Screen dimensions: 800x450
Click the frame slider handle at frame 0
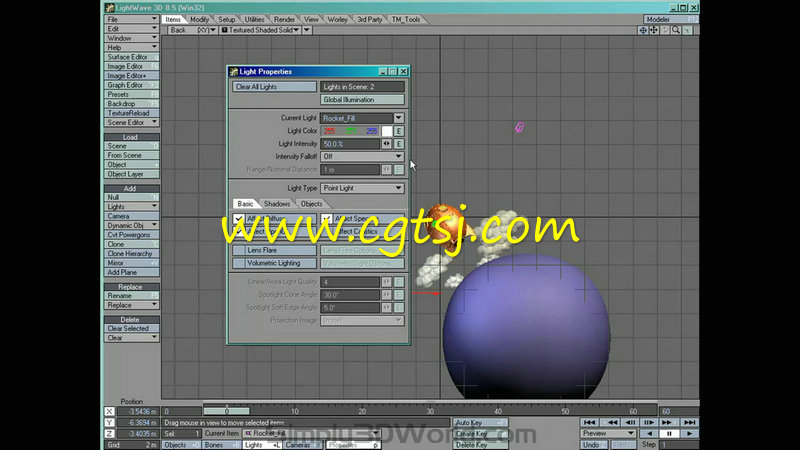(227, 411)
